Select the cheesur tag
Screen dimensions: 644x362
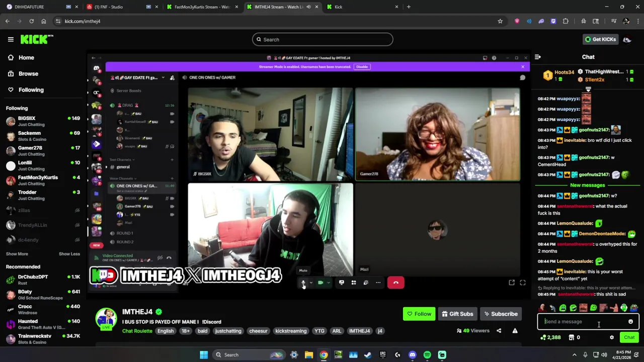[258, 331]
